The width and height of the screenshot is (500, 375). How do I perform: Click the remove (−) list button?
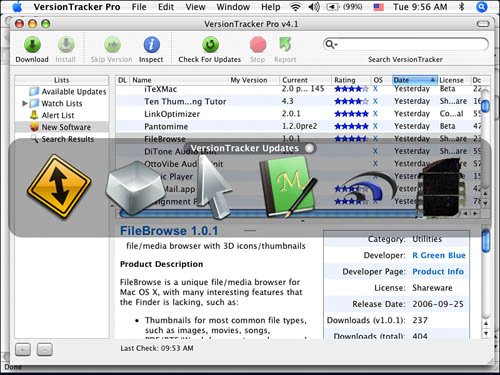point(45,350)
